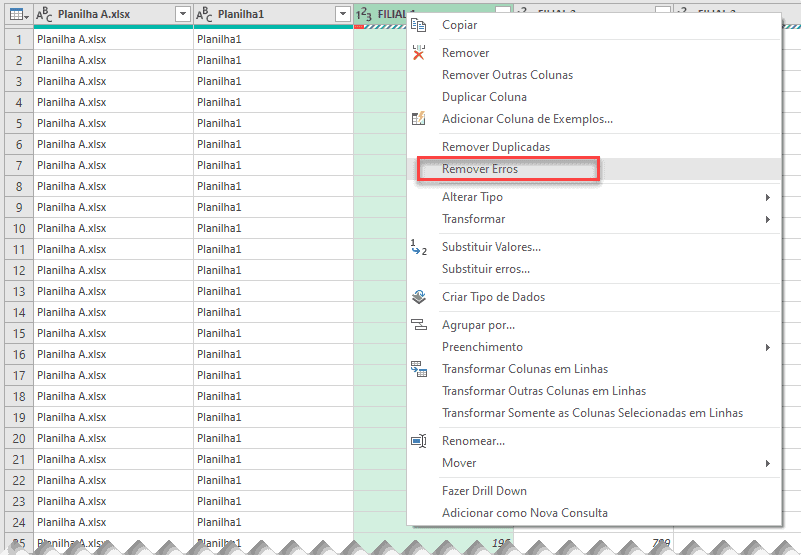Open Preenchimento menu entry
This screenshot has width=801, height=555.
coord(594,347)
